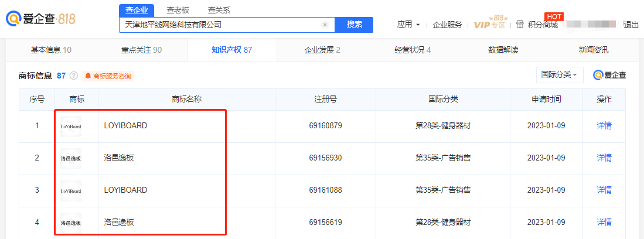Click registration number 69156619
This screenshot has width=644, height=239.
[x=325, y=223]
